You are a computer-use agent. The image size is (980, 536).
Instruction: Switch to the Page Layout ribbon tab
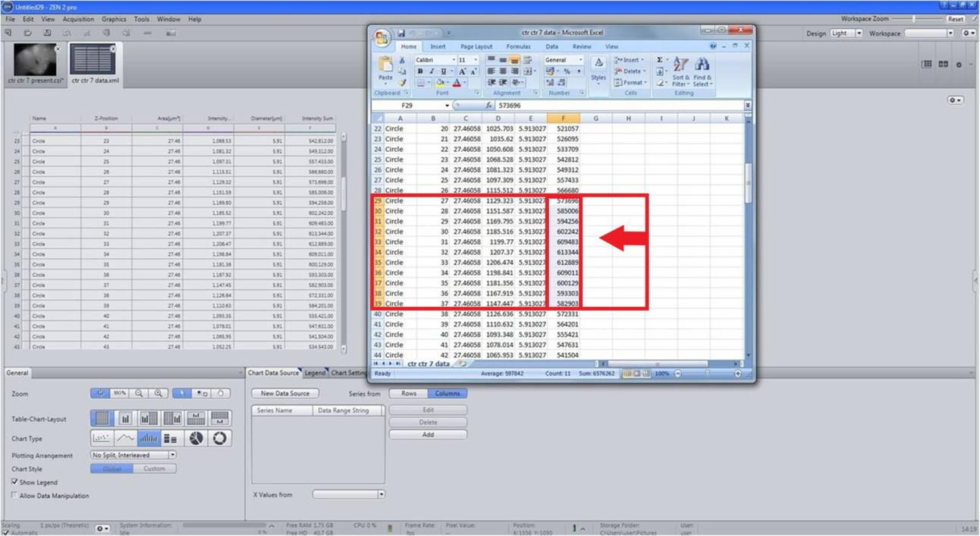coord(476,46)
